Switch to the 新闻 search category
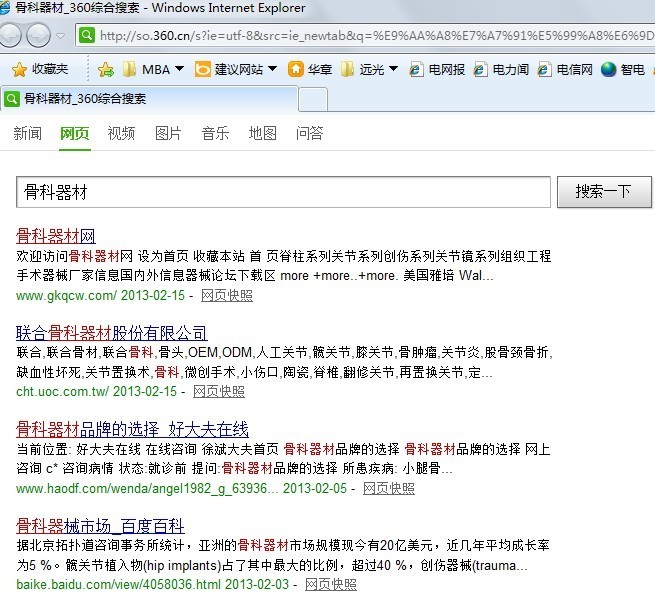 coord(28,134)
